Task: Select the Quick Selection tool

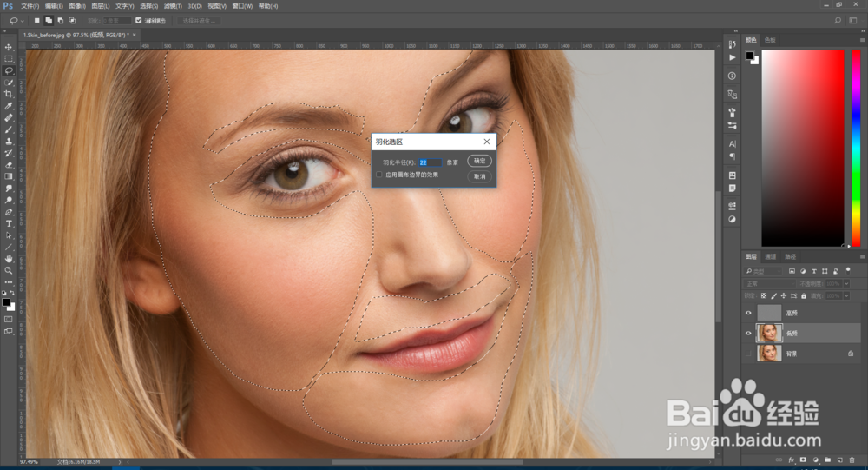Action: tap(9, 83)
